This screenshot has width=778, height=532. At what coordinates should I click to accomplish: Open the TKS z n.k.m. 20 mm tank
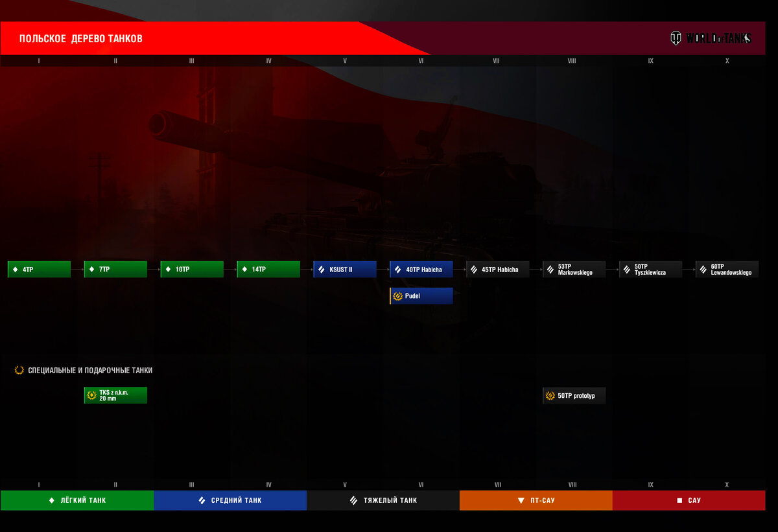[x=115, y=395]
